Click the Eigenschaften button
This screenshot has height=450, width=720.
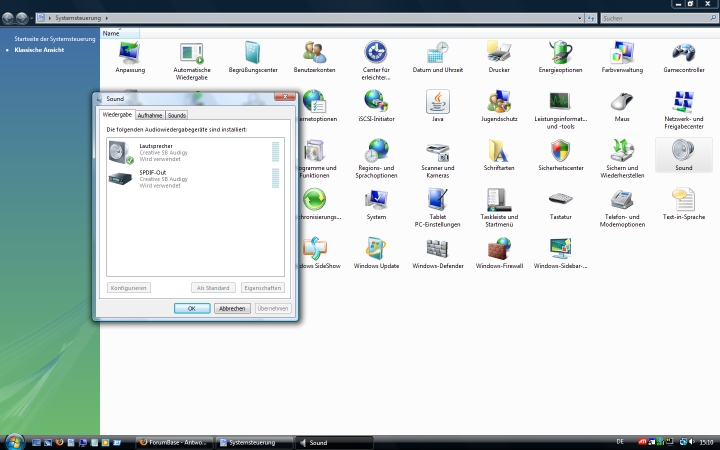pyautogui.click(x=263, y=288)
